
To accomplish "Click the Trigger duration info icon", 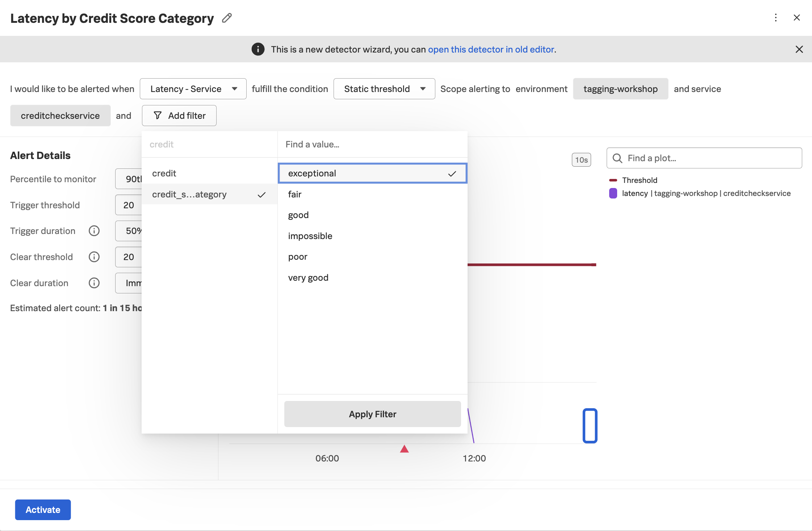I will (94, 231).
